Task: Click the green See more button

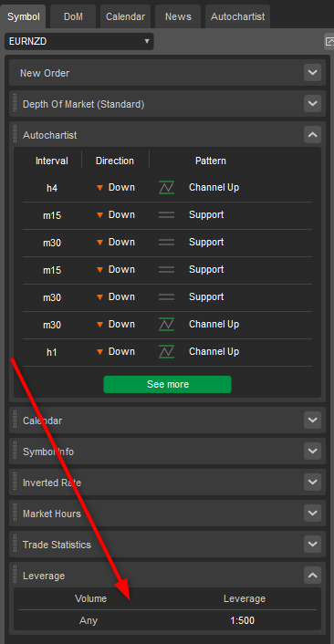Action: (x=167, y=384)
